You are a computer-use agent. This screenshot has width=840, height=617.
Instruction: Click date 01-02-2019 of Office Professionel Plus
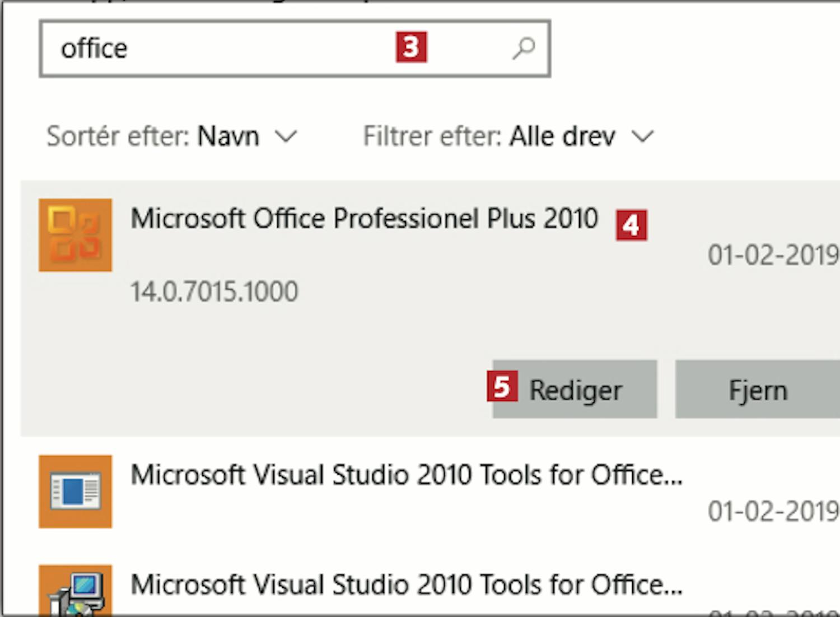[x=773, y=255]
